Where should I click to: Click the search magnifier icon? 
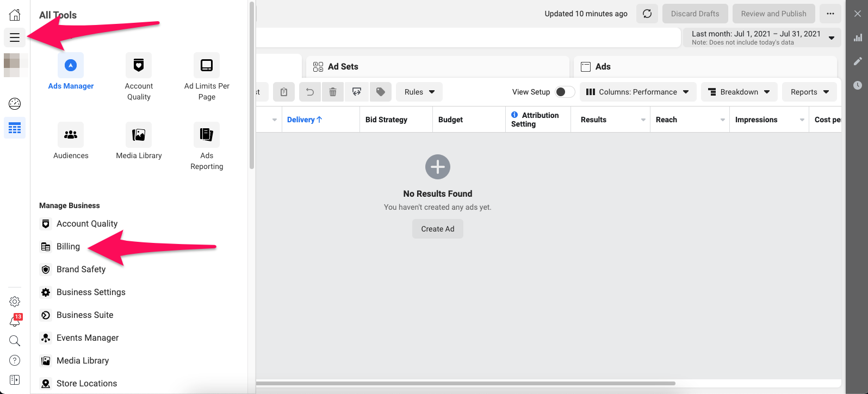click(15, 341)
